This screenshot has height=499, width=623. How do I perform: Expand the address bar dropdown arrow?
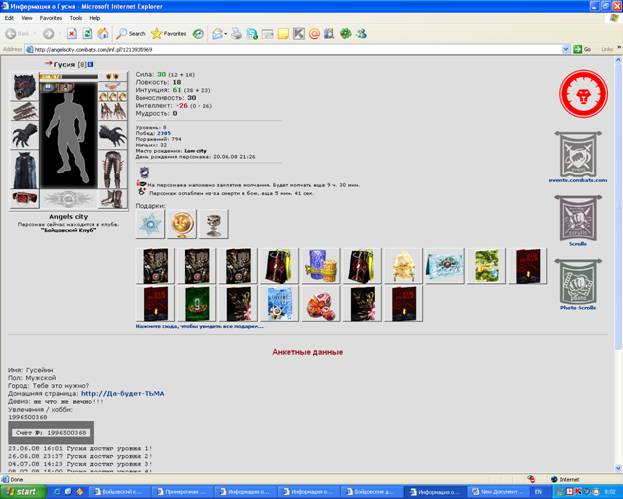click(x=566, y=50)
